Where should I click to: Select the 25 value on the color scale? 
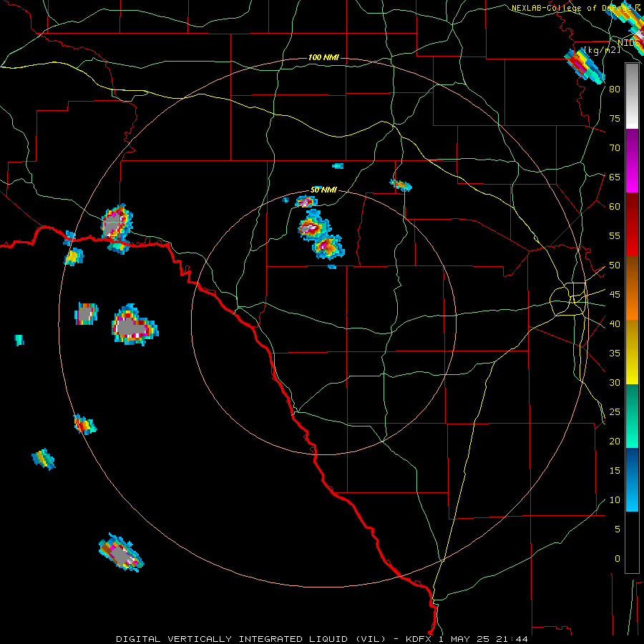point(615,412)
